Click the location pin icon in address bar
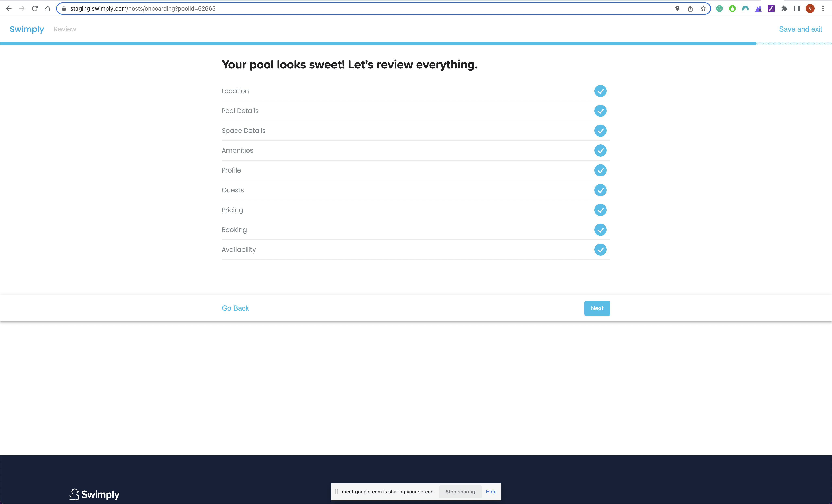832x504 pixels. (677, 8)
